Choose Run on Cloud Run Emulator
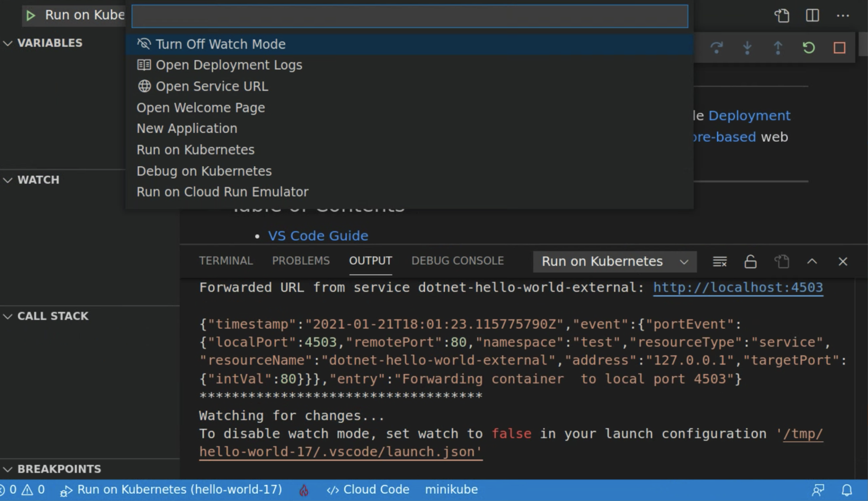This screenshot has width=868, height=501. pos(409,192)
